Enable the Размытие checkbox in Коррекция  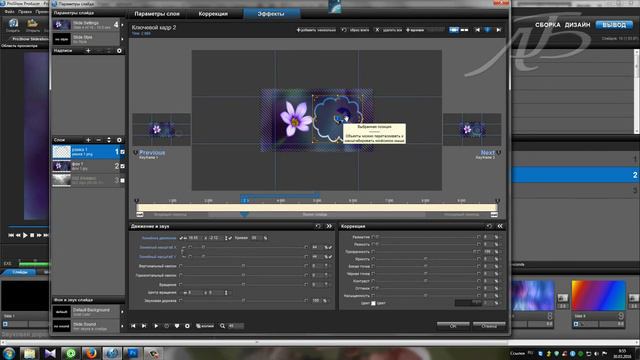coord(373,237)
